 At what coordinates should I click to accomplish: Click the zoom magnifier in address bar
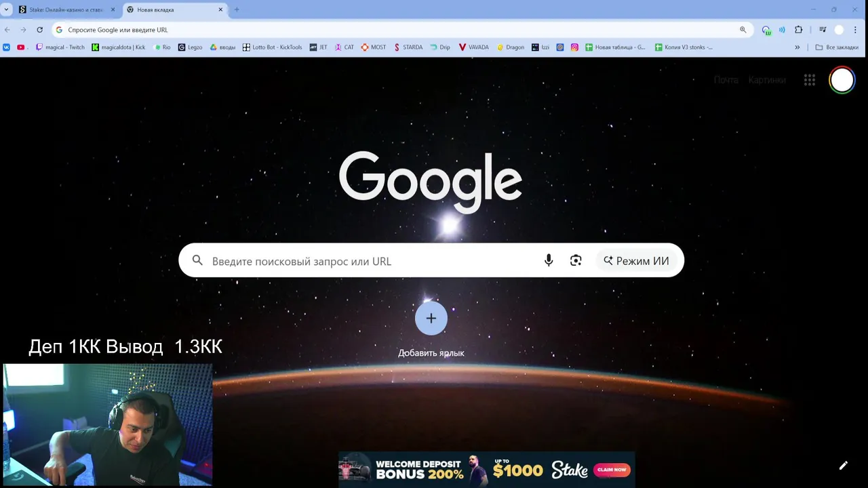(743, 30)
